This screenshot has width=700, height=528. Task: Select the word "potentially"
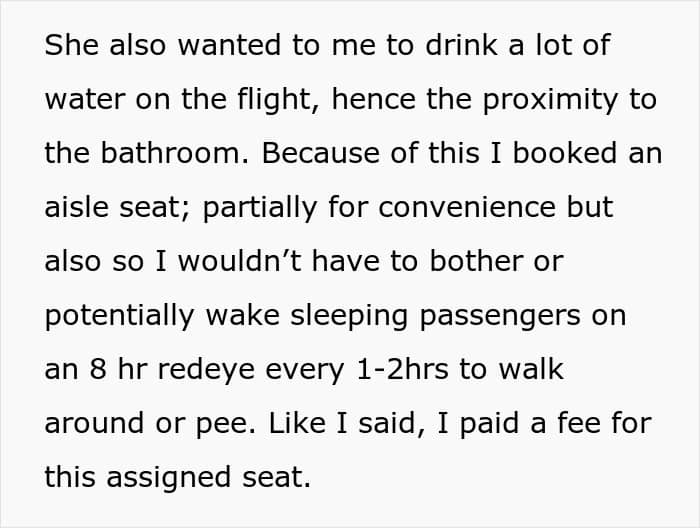click(x=119, y=315)
